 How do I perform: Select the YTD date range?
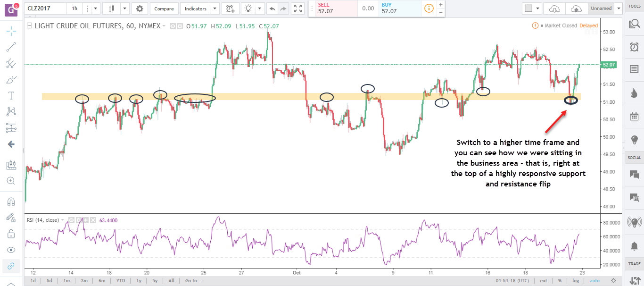click(x=121, y=280)
